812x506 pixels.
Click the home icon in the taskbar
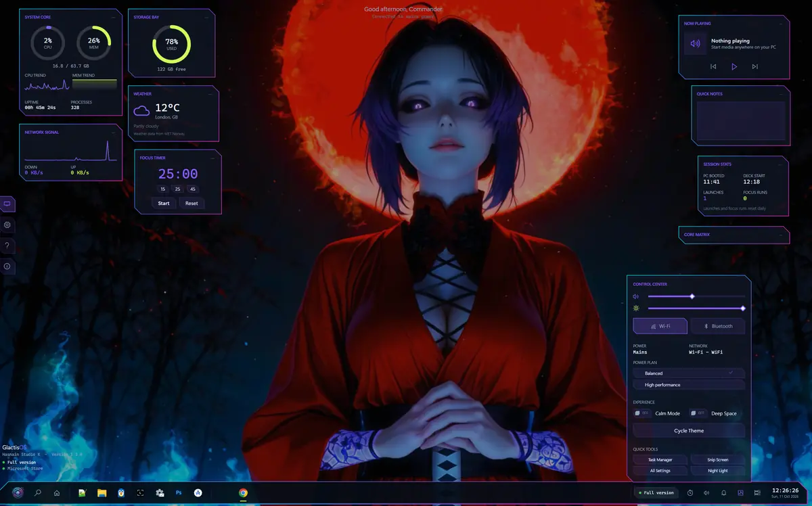pos(57,492)
